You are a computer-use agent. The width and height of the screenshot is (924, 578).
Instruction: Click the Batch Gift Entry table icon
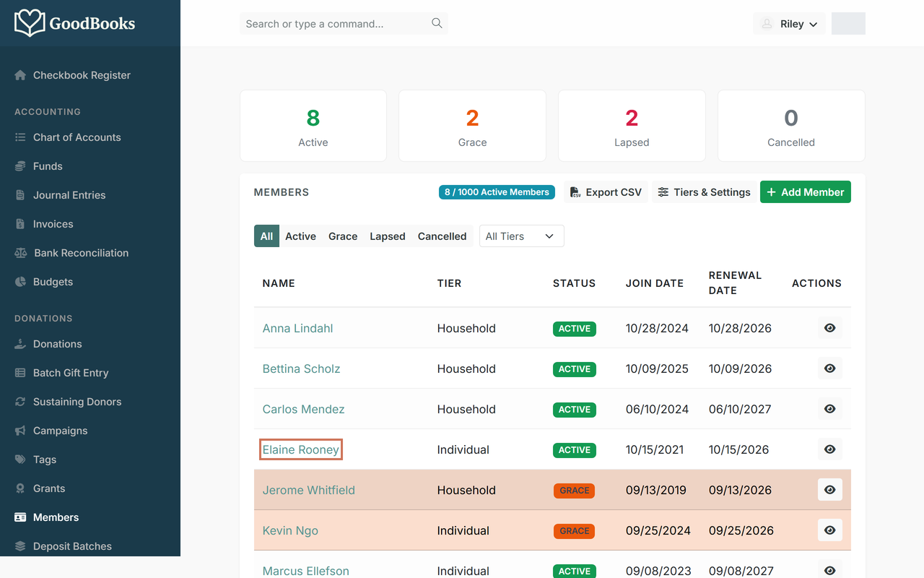(x=20, y=373)
